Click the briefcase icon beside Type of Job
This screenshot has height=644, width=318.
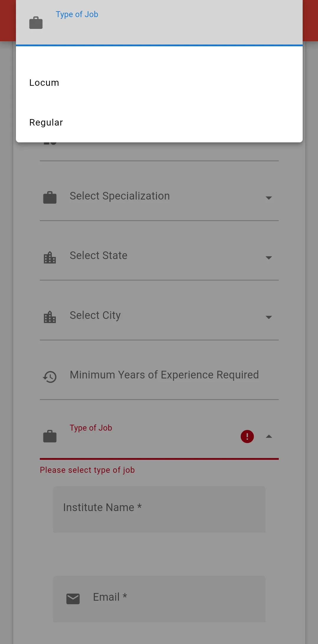click(50, 437)
